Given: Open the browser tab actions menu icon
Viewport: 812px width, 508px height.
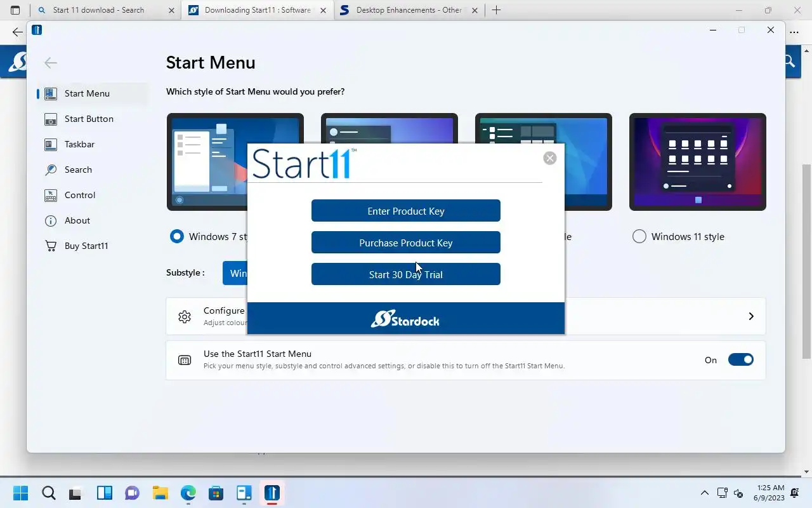Looking at the screenshot, I should pyautogui.click(x=15, y=10).
